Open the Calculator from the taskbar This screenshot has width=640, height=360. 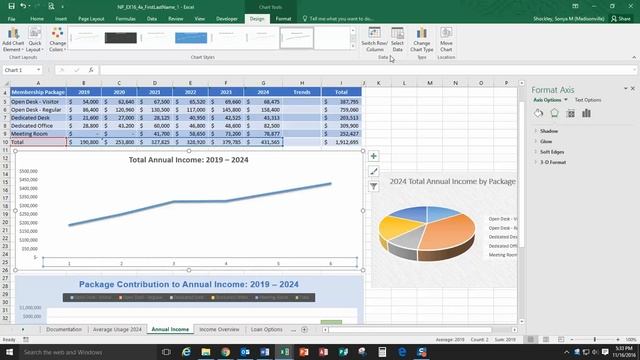click(x=382, y=352)
